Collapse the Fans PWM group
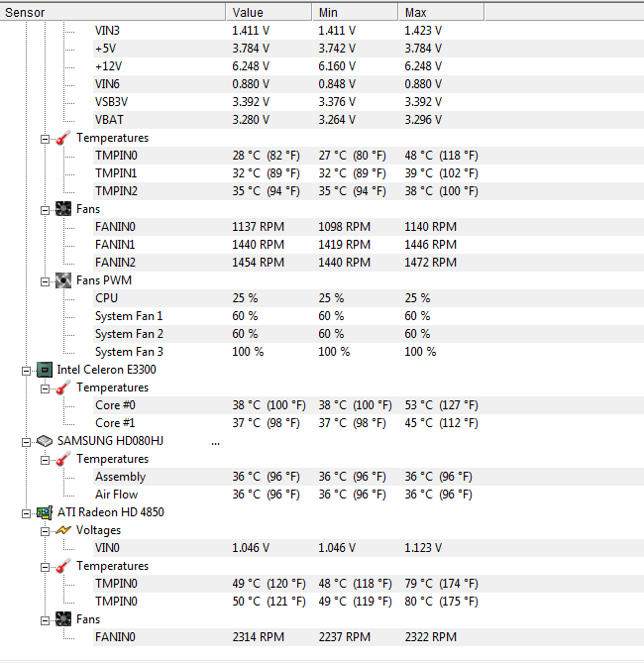Screen dimensions: 644x663 [45, 281]
